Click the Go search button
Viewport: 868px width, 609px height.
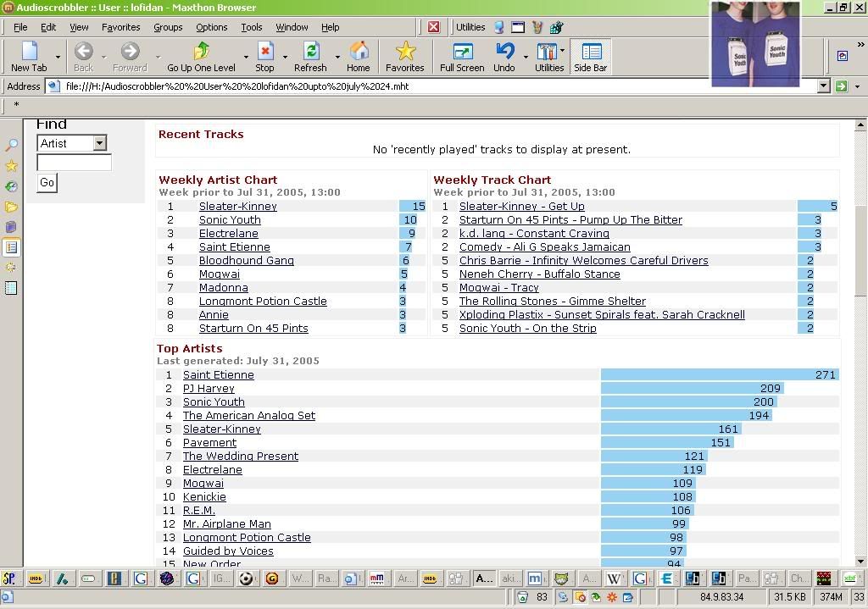47,182
